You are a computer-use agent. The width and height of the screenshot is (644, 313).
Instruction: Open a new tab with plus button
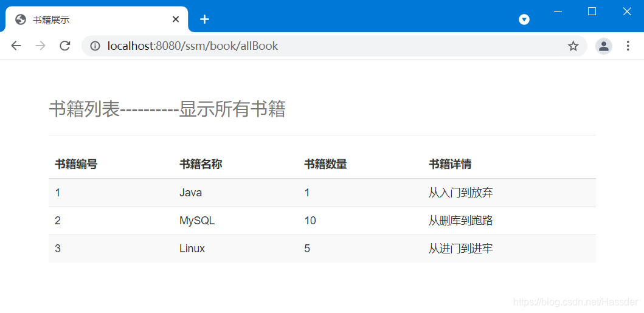coord(204,19)
